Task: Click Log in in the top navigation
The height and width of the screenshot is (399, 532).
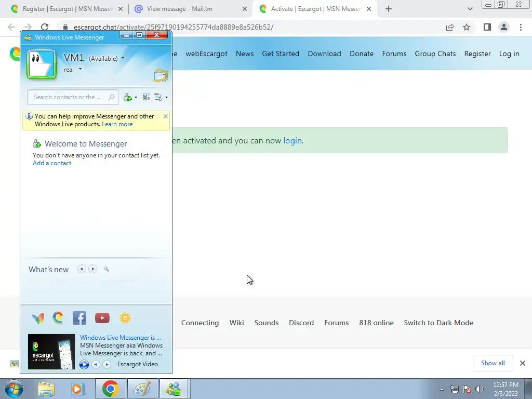Action: click(509, 54)
